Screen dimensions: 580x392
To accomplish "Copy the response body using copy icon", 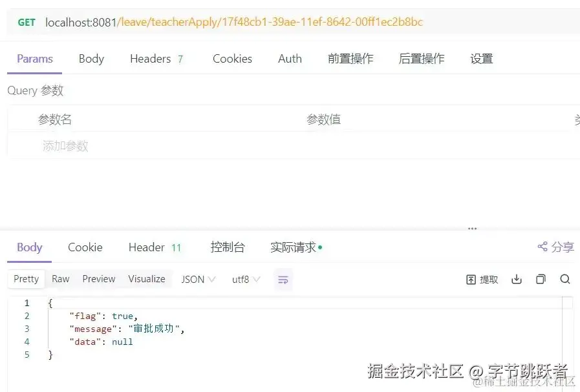I will click(541, 279).
